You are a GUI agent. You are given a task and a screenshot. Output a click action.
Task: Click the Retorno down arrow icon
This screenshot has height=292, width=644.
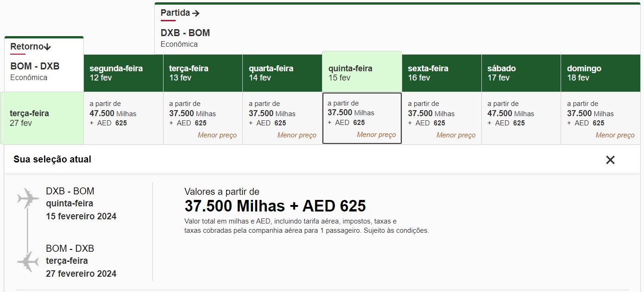pyautogui.click(x=47, y=47)
